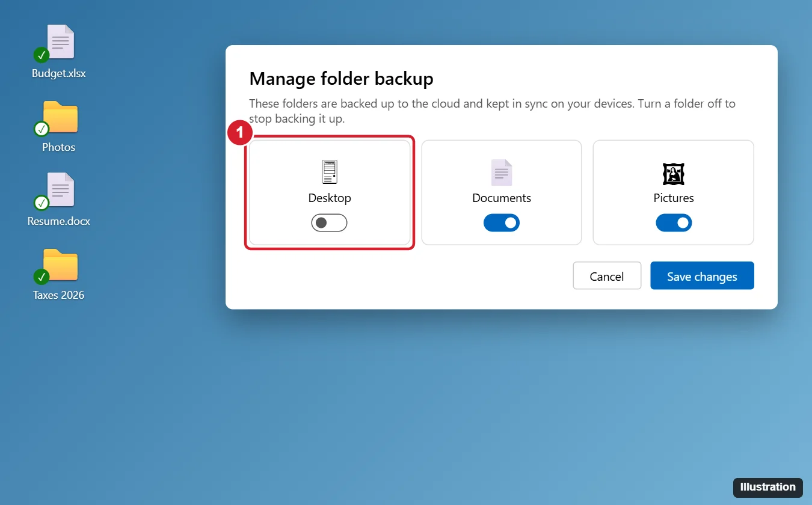Screen dimensions: 812x505
Task: Turn off Documents folder backup switch
Action: (x=502, y=223)
